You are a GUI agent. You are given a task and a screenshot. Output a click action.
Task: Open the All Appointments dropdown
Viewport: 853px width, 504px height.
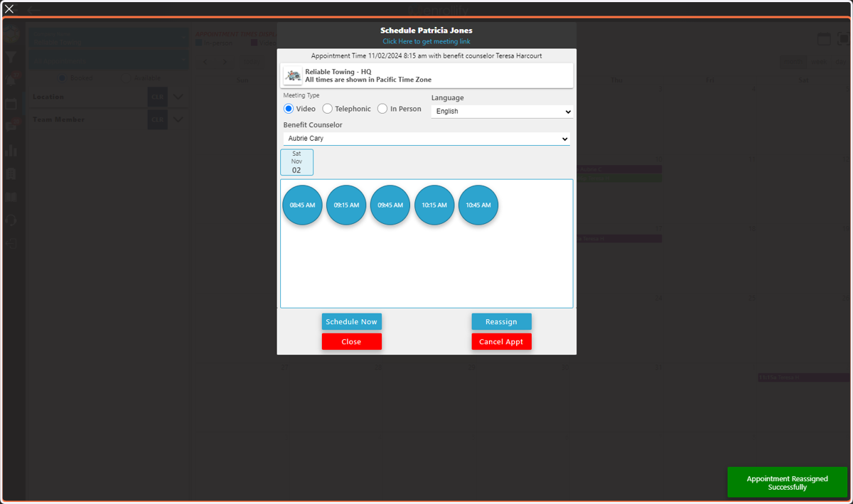pos(108,59)
